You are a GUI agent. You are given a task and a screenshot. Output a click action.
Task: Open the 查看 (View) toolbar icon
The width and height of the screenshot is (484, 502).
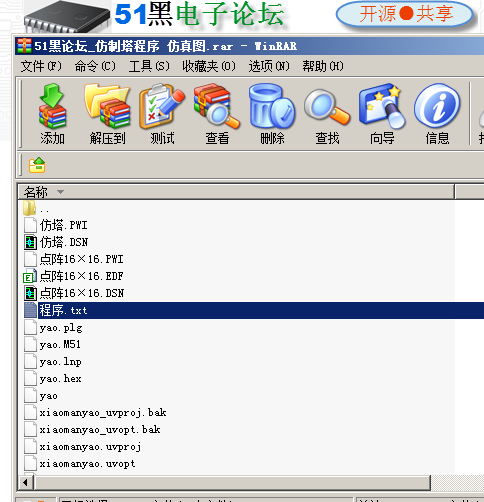coord(217,114)
